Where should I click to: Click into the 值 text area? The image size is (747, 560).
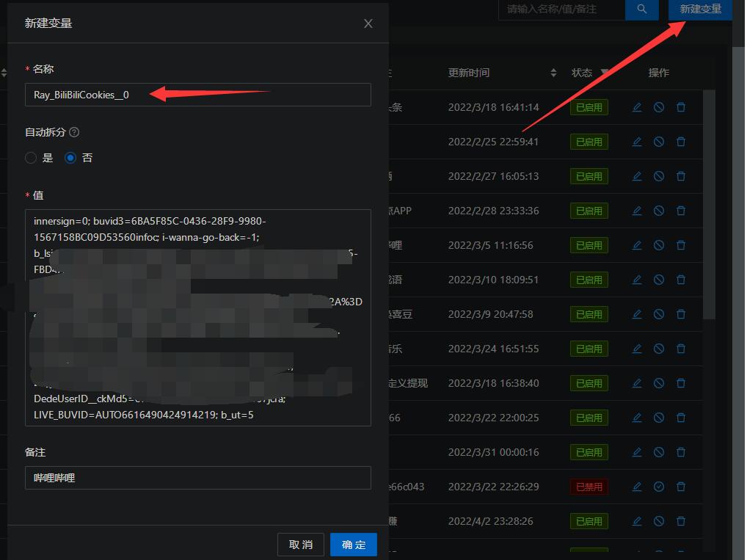[197, 317]
